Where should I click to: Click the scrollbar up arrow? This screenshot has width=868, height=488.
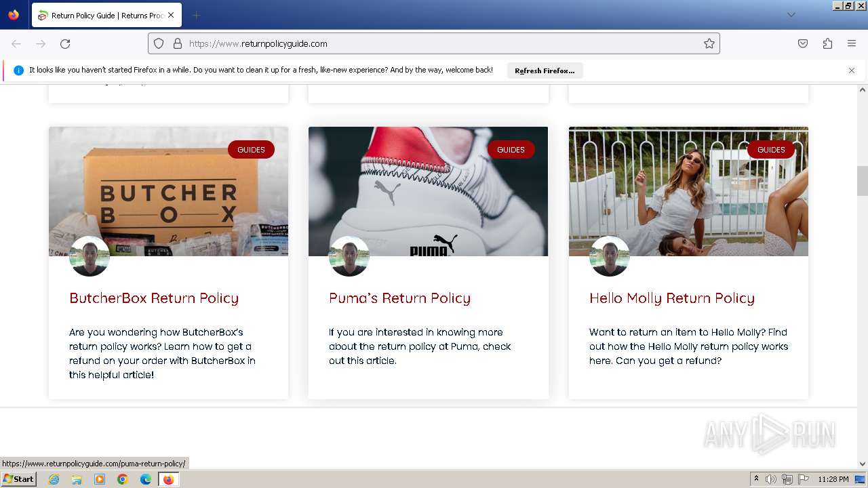point(863,89)
